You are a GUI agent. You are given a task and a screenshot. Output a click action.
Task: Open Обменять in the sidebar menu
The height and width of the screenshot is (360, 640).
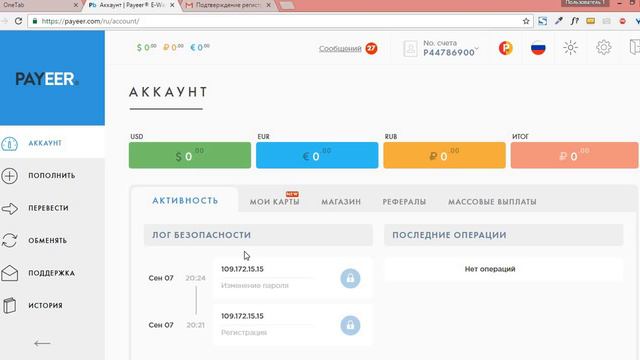click(47, 241)
